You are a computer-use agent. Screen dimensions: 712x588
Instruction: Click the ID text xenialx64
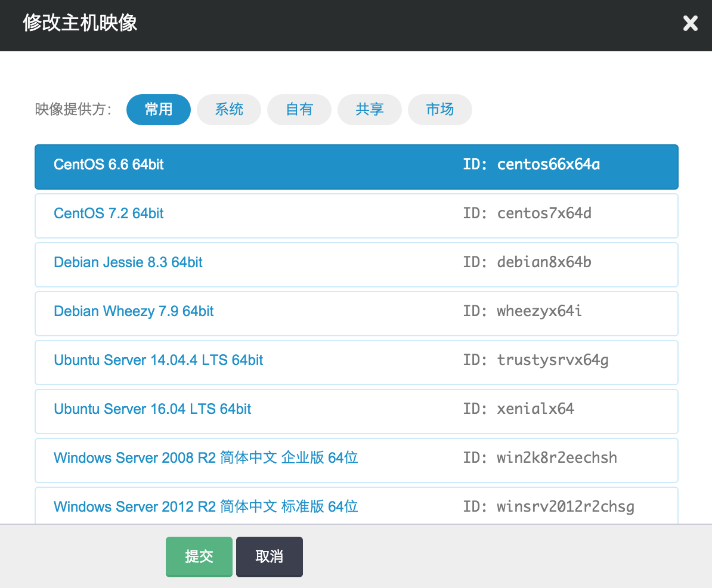(535, 409)
